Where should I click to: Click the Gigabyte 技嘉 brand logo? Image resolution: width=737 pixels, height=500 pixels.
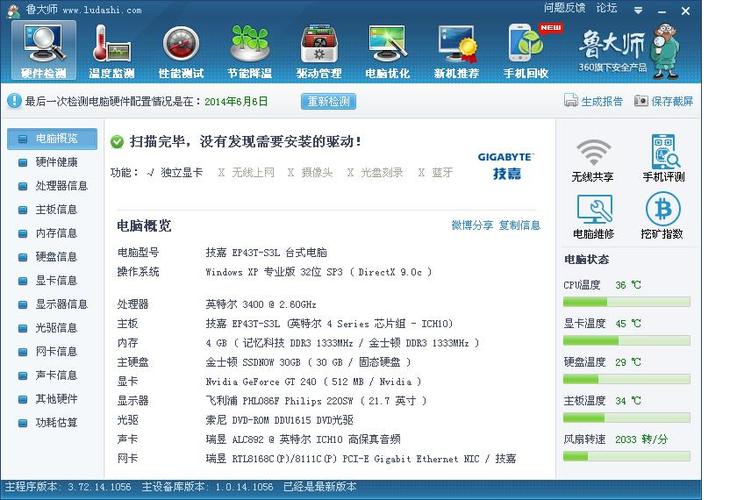[505, 166]
